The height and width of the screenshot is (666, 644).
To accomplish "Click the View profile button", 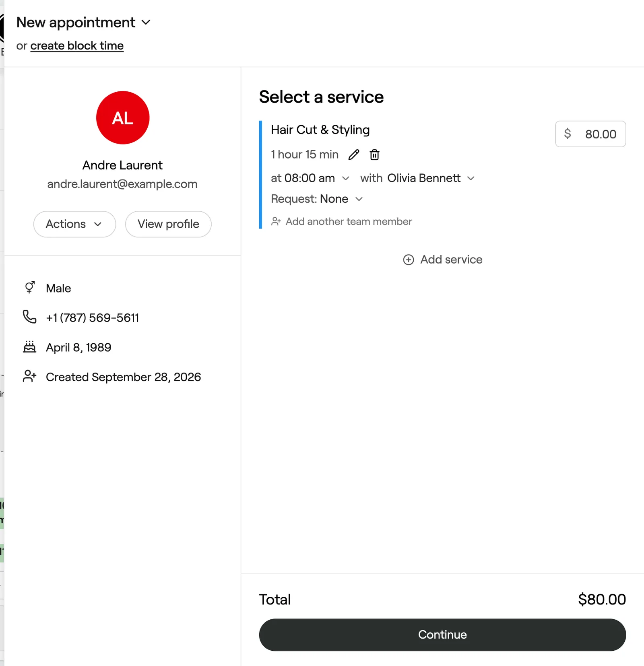I will (x=168, y=224).
